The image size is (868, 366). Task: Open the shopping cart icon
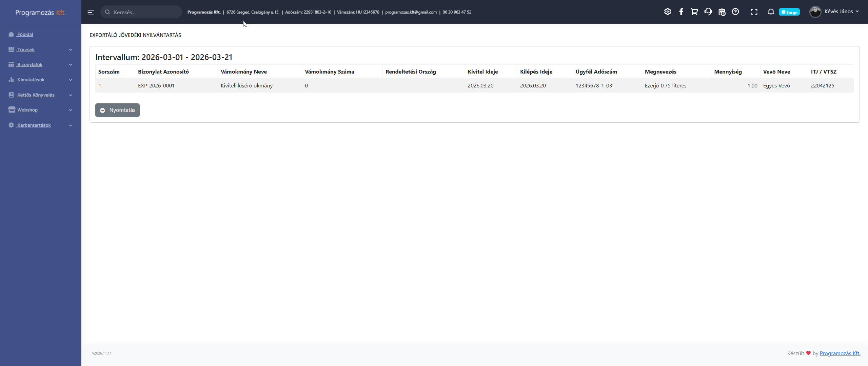point(694,12)
